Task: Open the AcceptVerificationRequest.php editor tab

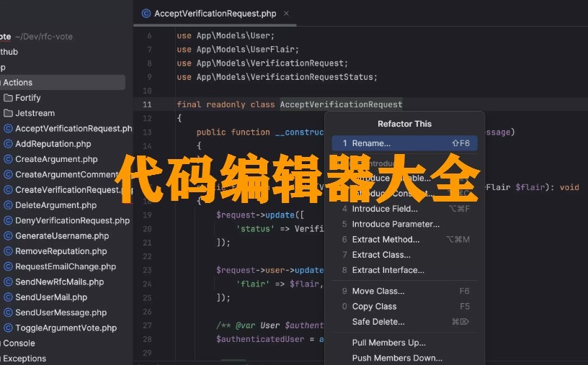Action: click(215, 14)
